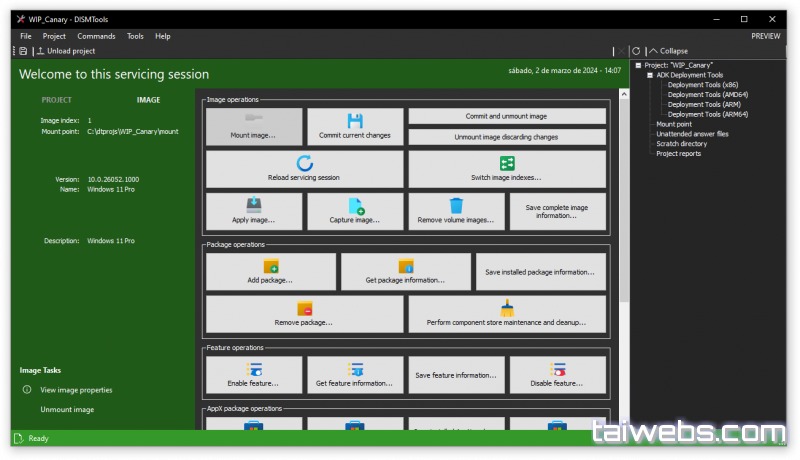Click the Enable feature toggle icon

pyautogui.click(x=254, y=370)
